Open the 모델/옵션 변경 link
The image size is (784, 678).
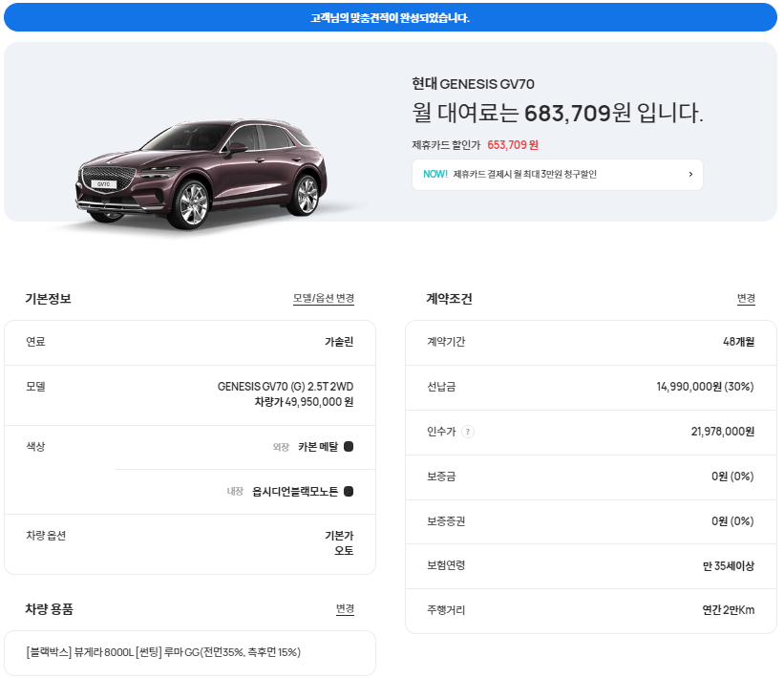[x=323, y=299]
